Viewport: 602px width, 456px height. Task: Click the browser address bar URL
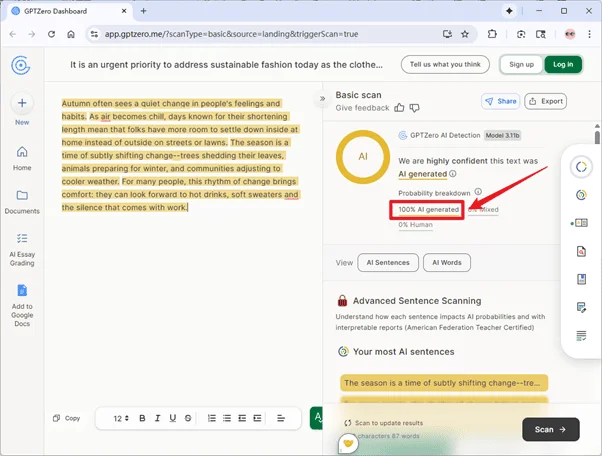(230, 34)
